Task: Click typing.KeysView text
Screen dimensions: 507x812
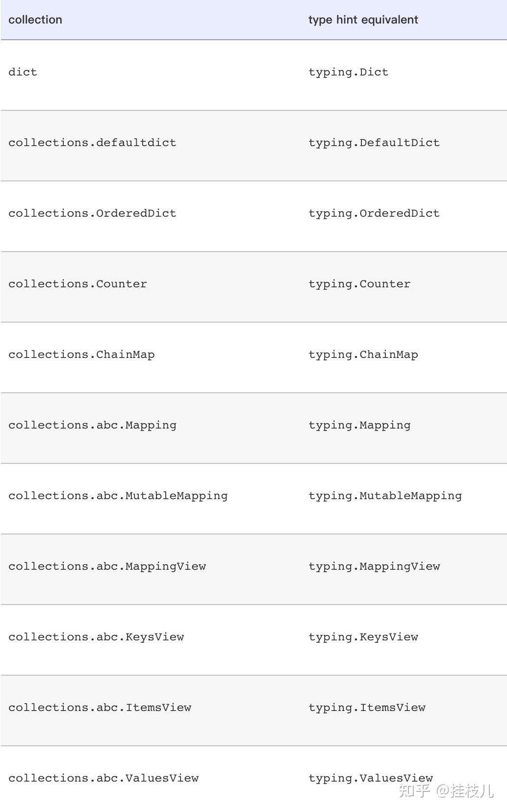Action: [x=363, y=637]
